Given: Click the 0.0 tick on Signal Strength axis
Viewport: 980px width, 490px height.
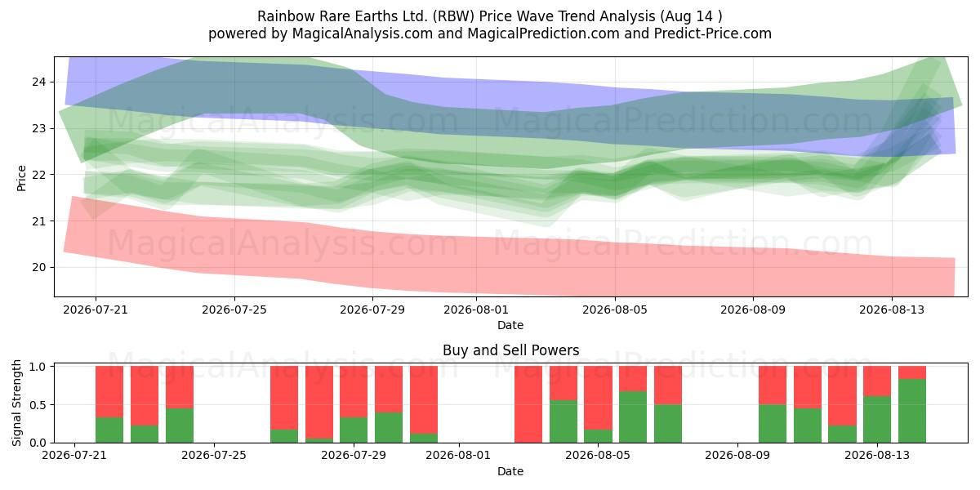Looking at the screenshot, I should click(x=38, y=443).
